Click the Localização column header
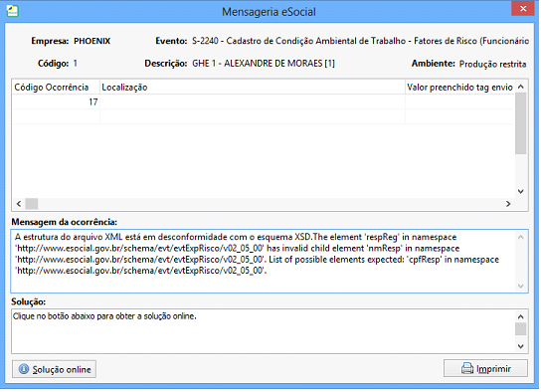 253,88
